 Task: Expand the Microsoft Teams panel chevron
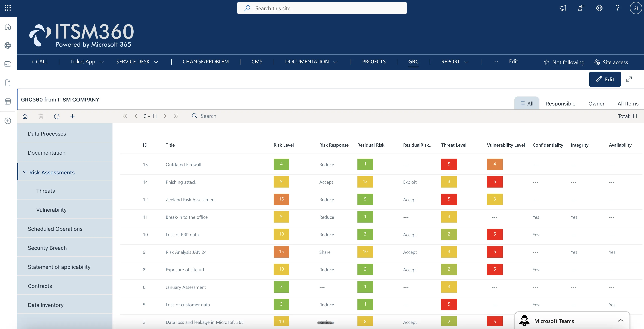click(621, 321)
